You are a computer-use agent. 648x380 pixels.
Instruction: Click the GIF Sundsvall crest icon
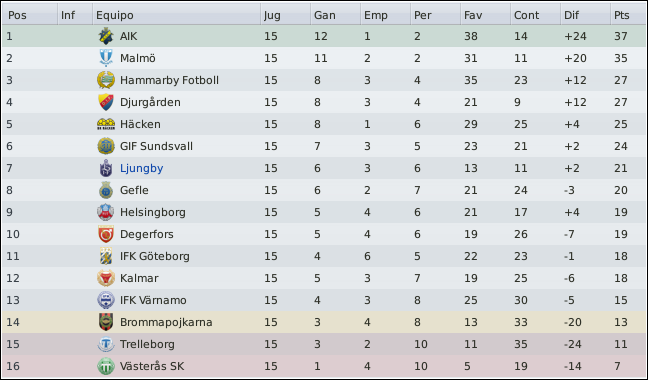coord(106,146)
